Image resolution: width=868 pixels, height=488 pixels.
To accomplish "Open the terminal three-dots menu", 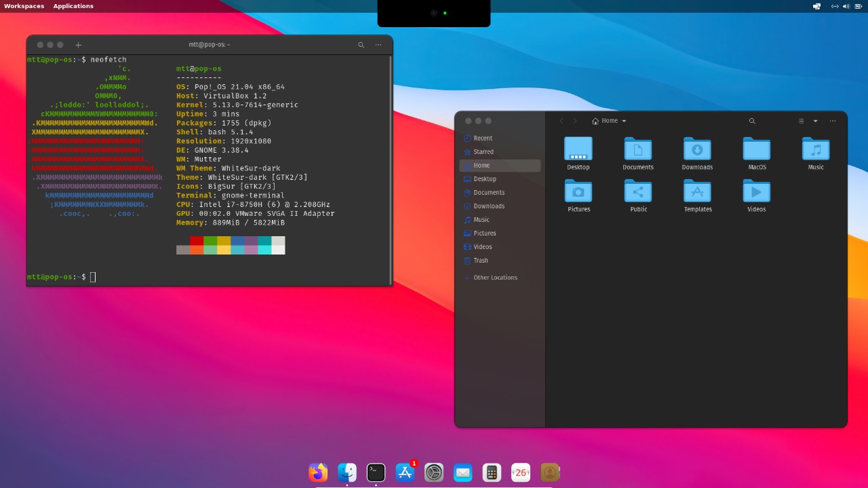I will [378, 45].
